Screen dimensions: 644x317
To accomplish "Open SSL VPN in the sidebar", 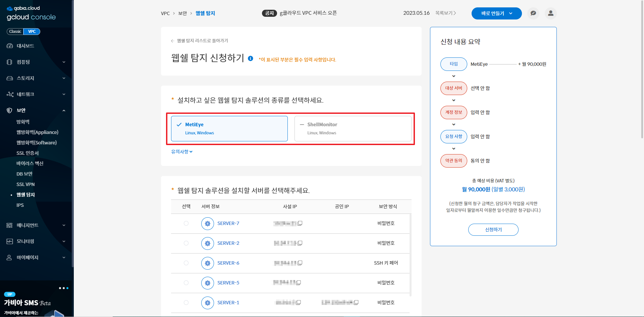I will [25, 184].
